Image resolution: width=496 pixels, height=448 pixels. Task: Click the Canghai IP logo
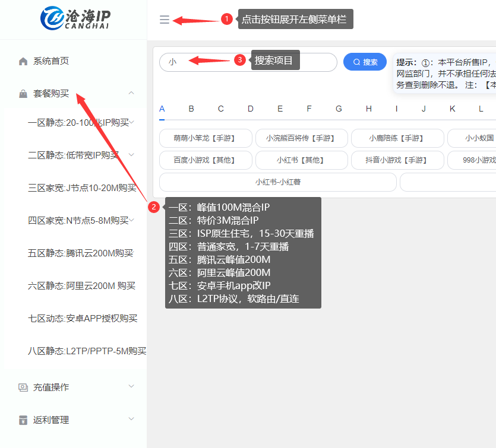75,18
